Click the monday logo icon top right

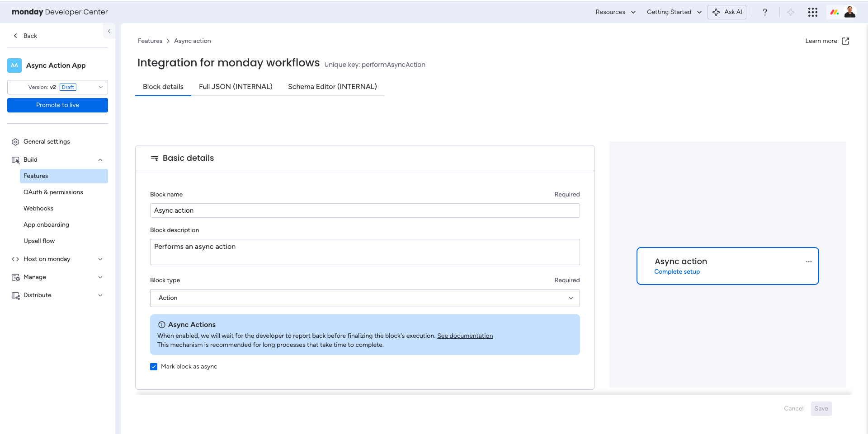point(835,12)
